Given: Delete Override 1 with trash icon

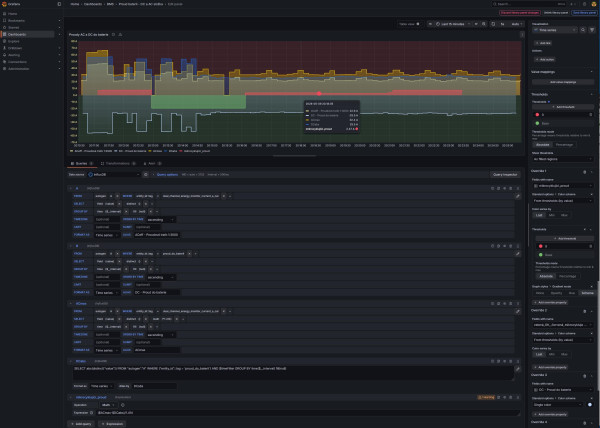Looking at the screenshot, I should pyautogui.click(x=584, y=172).
